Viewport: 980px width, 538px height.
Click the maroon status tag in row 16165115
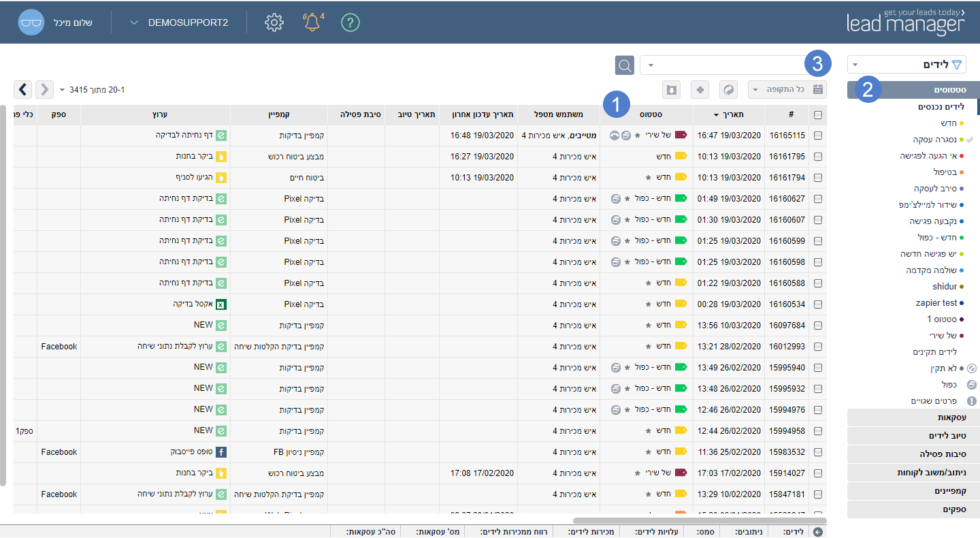tap(681, 136)
